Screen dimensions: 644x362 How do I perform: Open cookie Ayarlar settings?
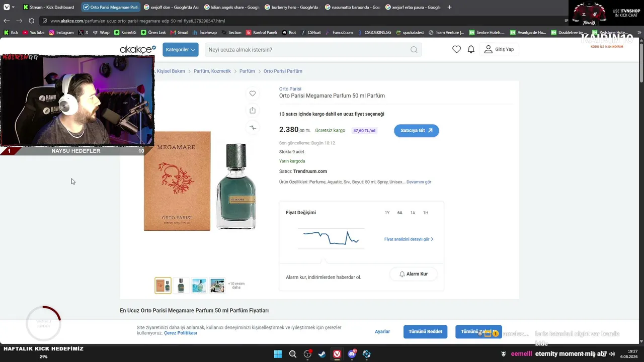pyautogui.click(x=382, y=332)
